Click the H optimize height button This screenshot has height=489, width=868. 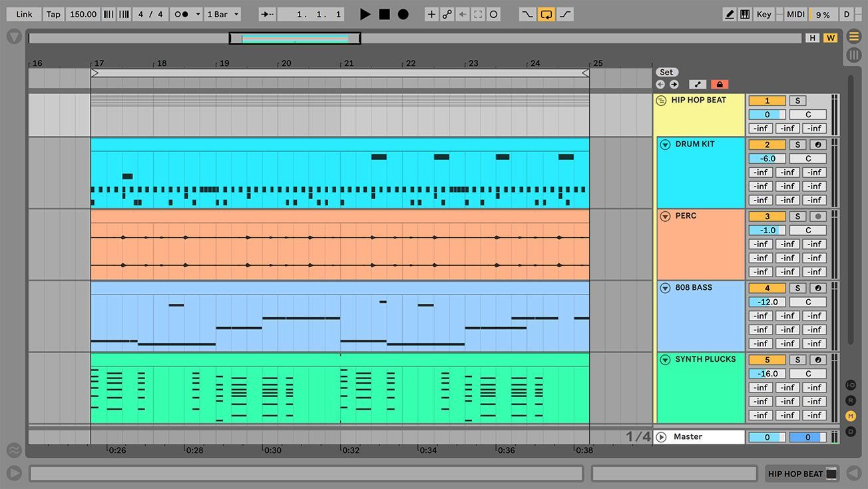[x=813, y=38]
